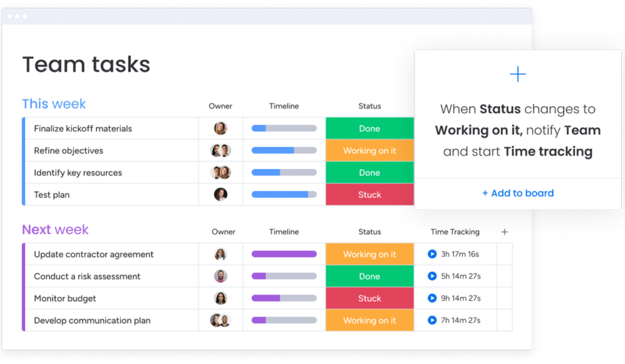Start the timer for Monitor budget

432,298
